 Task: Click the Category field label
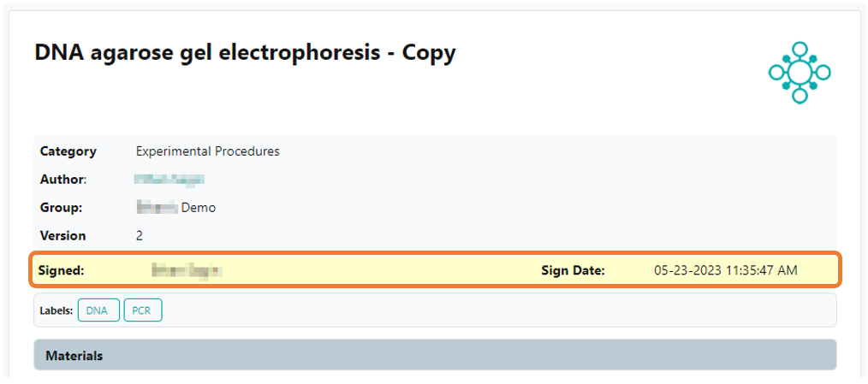point(68,151)
